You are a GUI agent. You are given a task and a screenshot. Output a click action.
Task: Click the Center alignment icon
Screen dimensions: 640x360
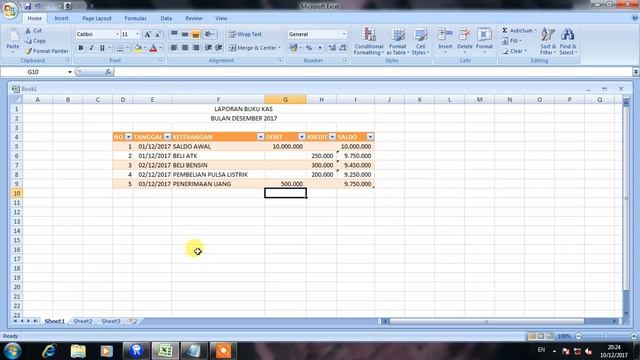coord(185,48)
